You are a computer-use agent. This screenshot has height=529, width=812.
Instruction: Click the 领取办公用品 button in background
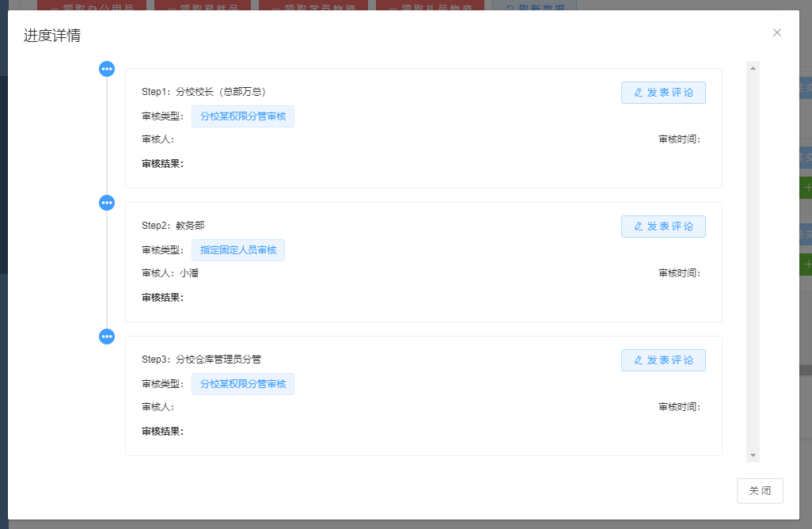click(x=91, y=6)
